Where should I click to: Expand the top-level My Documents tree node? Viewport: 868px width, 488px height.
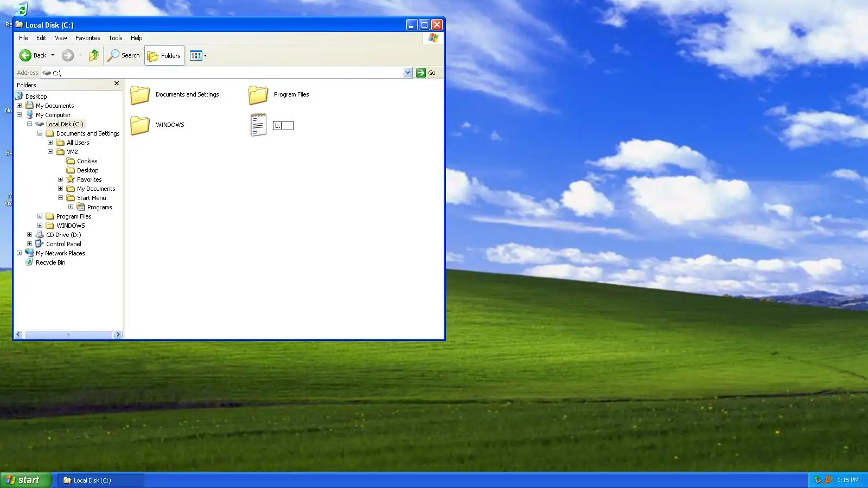[20, 105]
